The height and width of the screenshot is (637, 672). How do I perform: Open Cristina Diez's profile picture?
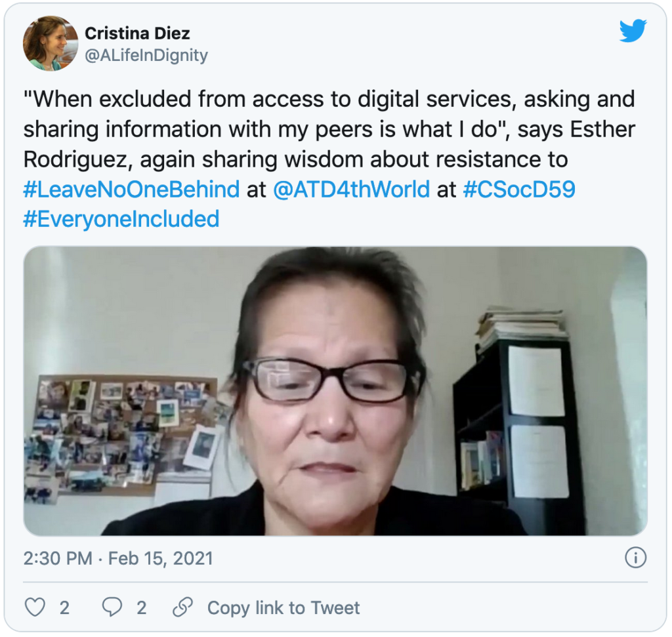coord(51,43)
